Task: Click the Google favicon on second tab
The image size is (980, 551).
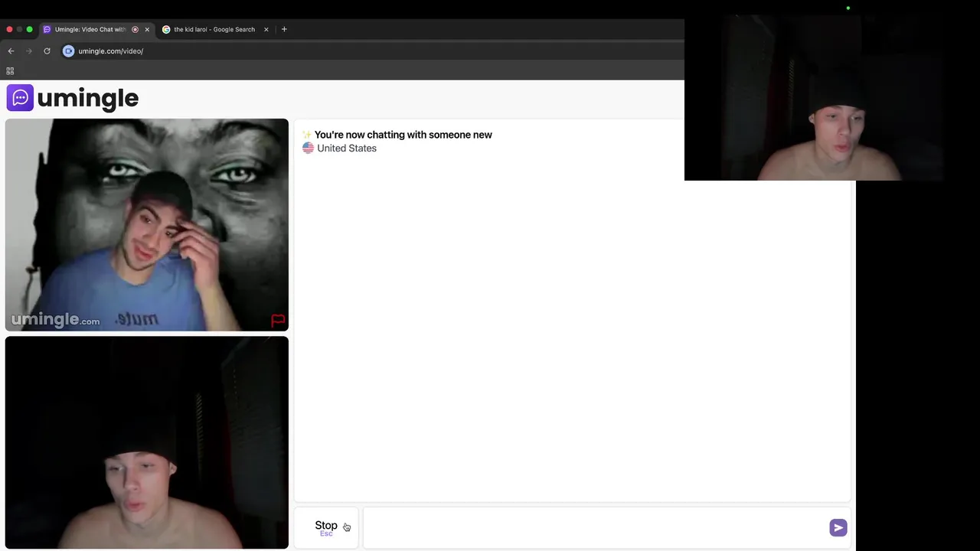Action: 166,29
